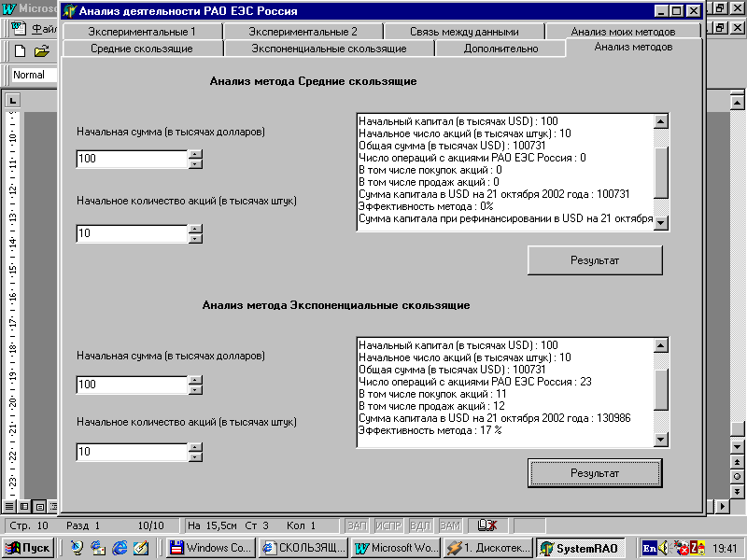Increase share count for Экспоненциальные скользящие
The image size is (747, 560).
coord(195,447)
